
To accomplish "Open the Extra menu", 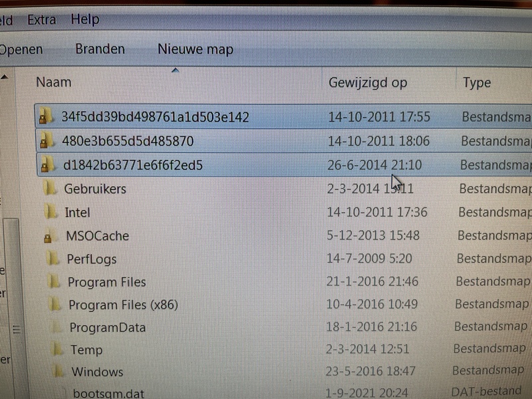I will [x=41, y=20].
